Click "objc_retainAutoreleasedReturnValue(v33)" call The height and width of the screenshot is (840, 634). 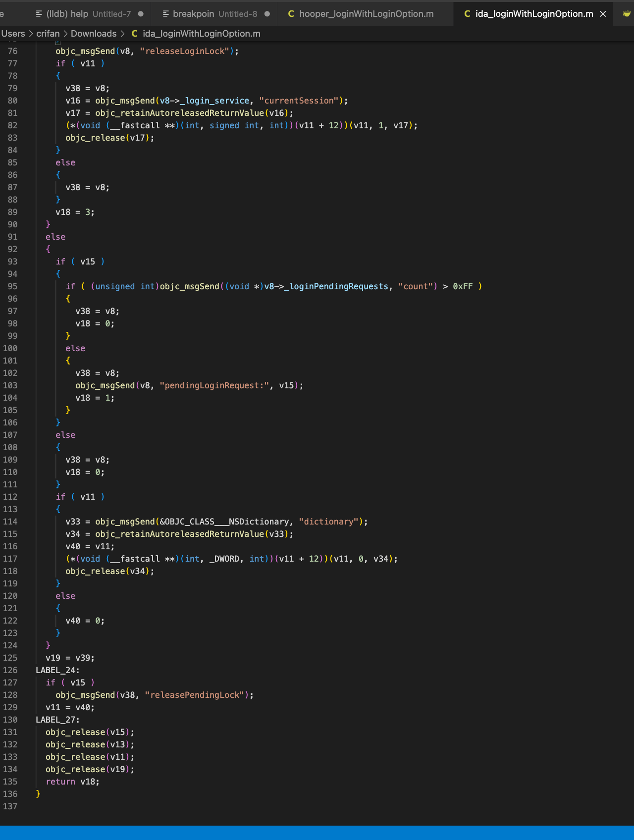pyautogui.click(x=192, y=534)
